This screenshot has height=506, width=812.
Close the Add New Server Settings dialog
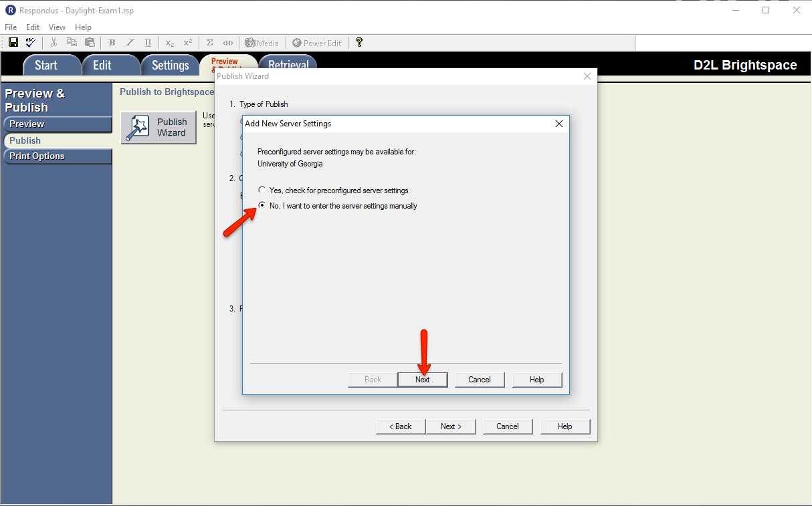(559, 124)
